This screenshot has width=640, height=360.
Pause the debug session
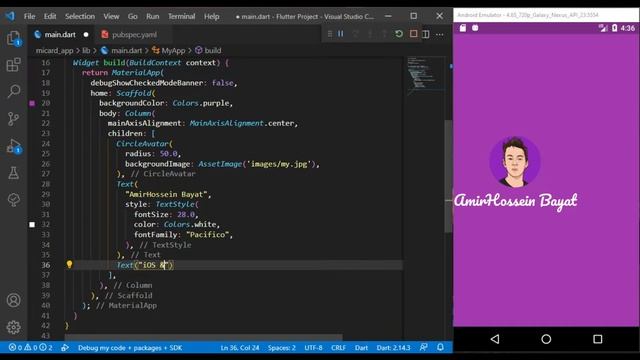pos(340,34)
